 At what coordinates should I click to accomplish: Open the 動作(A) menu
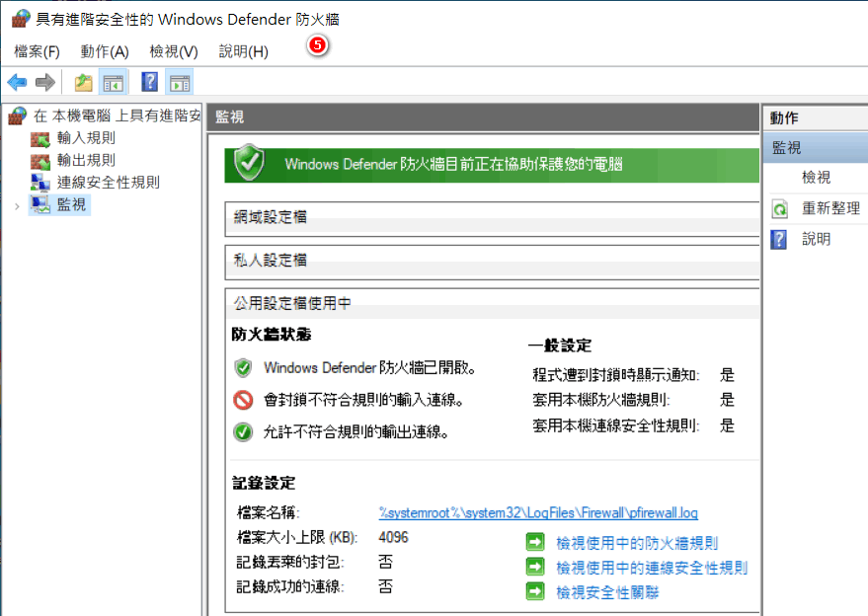tap(103, 51)
